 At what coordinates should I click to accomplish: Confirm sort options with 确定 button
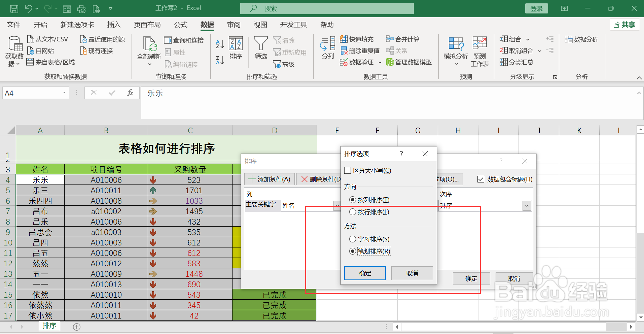click(x=365, y=273)
